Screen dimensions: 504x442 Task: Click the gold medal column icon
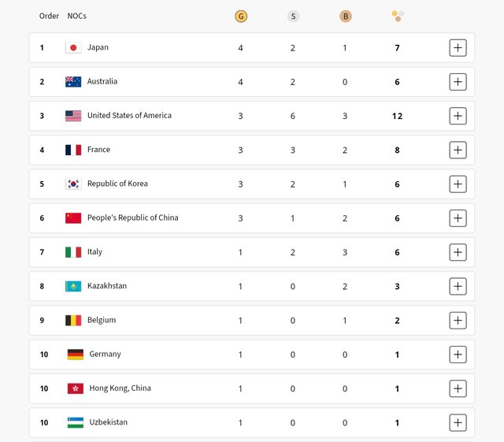point(240,16)
